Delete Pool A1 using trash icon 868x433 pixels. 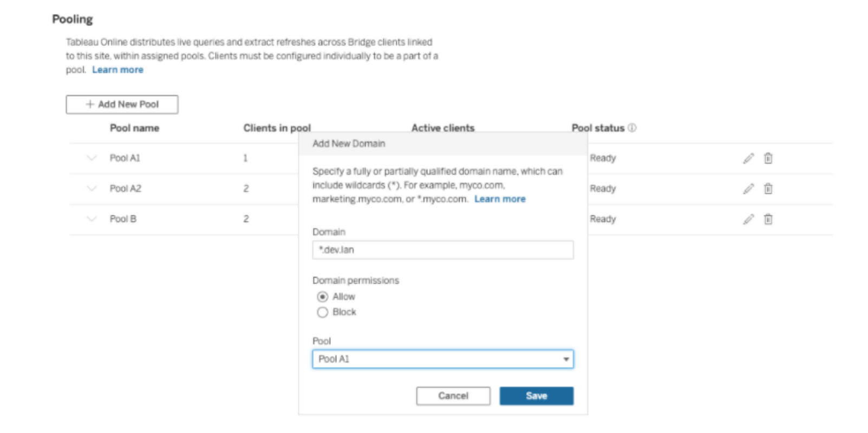pyautogui.click(x=768, y=158)
